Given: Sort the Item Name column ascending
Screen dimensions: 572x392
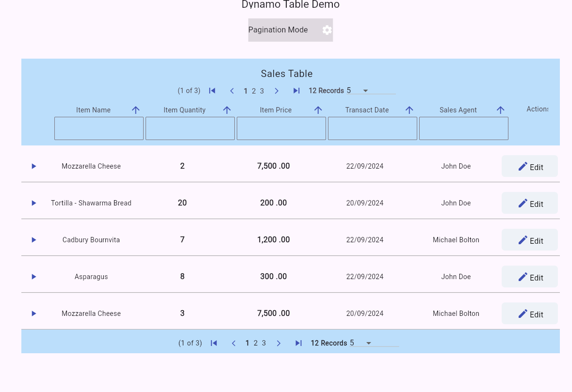Looking at the screenshot, I should [x=136, y=110].
